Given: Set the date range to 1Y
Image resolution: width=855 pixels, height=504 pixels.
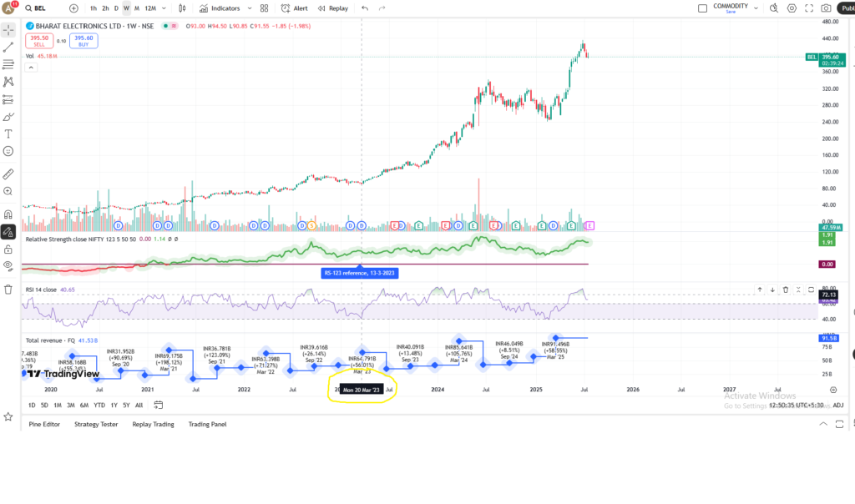Looking at the screenshot, I should pos(114,405).
